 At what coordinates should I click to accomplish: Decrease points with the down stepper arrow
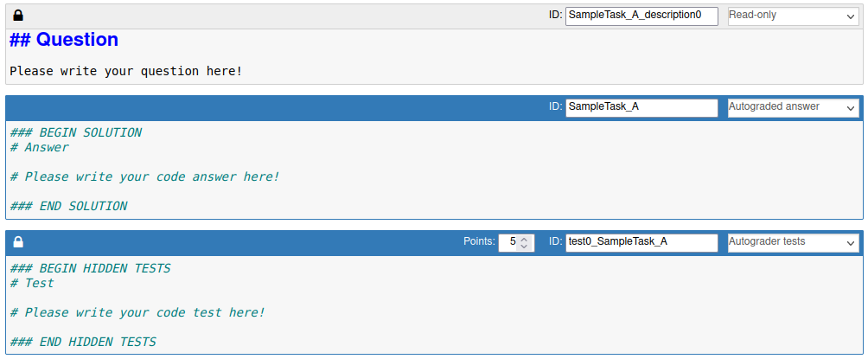[x=525, y=247]
